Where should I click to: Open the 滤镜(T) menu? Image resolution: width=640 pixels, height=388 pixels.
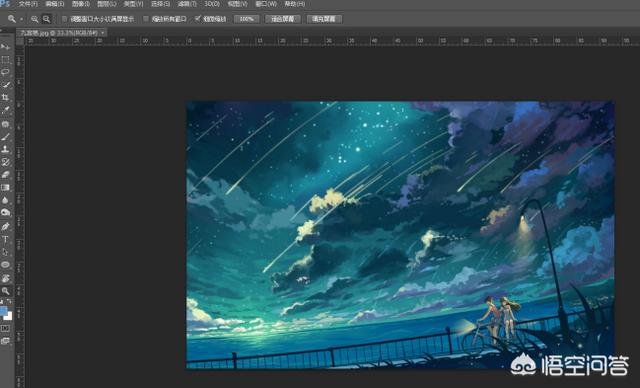pos(187,4)
